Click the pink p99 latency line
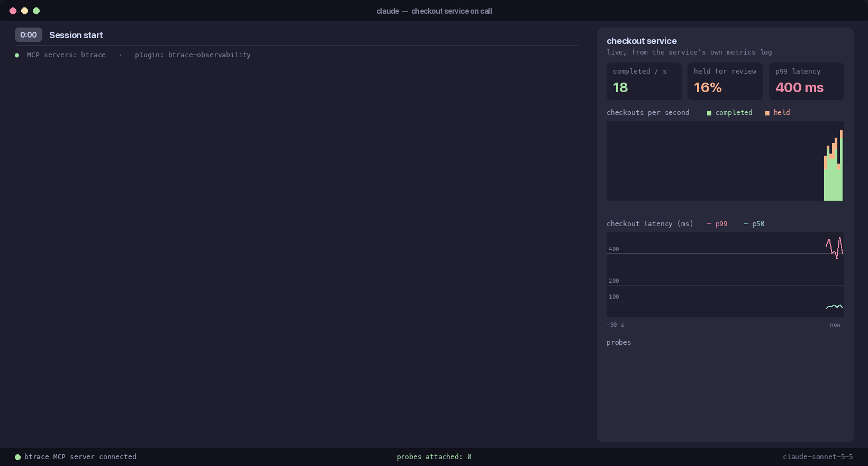Screen dimensions: 868x466 coord(834,247)
